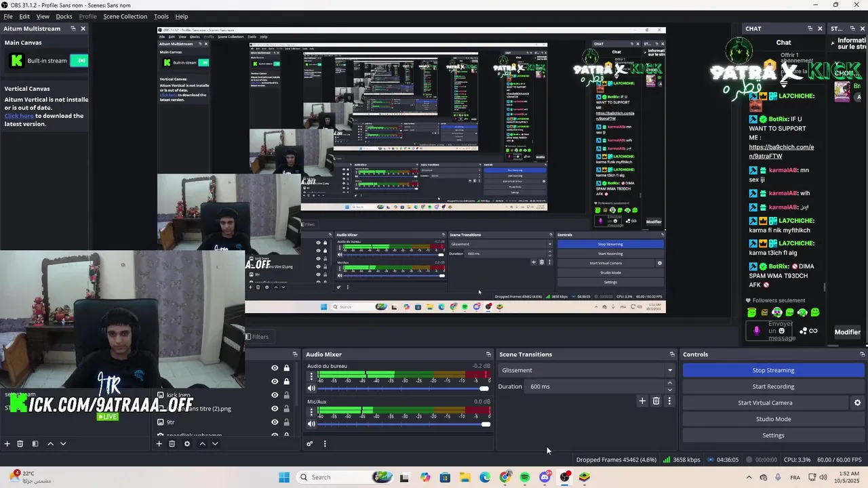
Task: Toggle visibility of the kick logo source
Action: 275,395
